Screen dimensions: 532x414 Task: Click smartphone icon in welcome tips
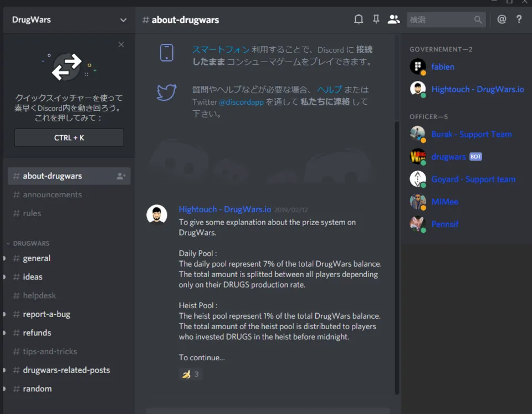coord(167,53)
